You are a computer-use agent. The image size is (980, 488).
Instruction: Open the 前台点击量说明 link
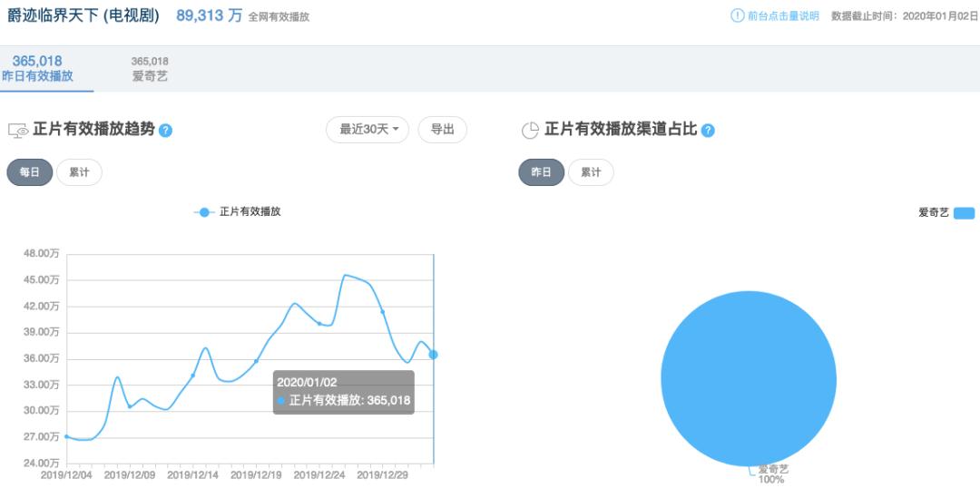783,16
